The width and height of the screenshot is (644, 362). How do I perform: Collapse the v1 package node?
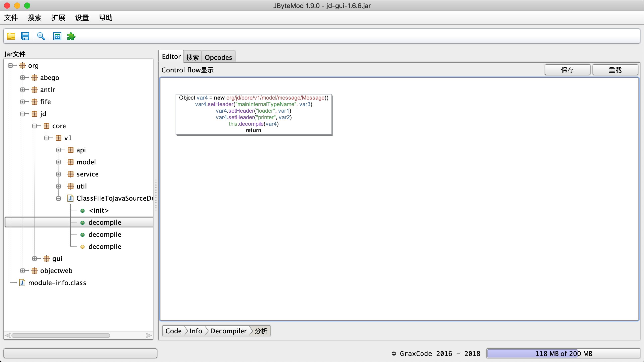coord(47,138)
